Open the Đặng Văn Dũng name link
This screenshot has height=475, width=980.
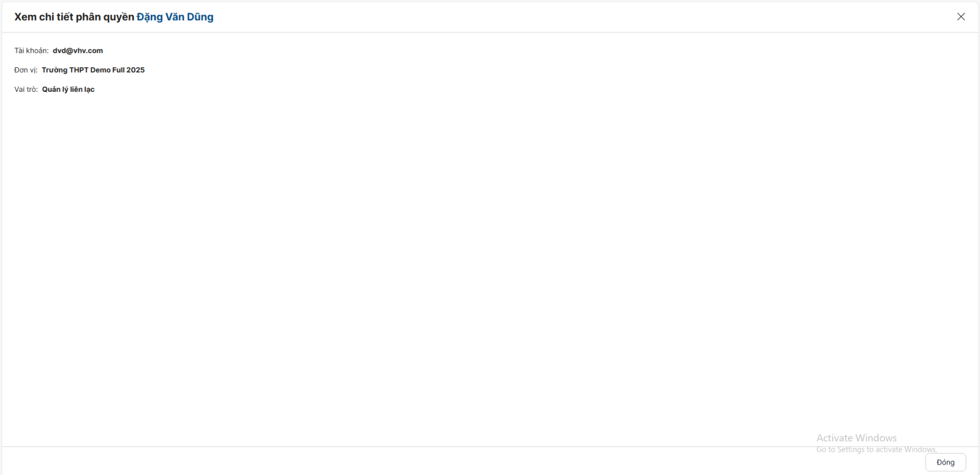pyautogui.click(x=175, y=17)
